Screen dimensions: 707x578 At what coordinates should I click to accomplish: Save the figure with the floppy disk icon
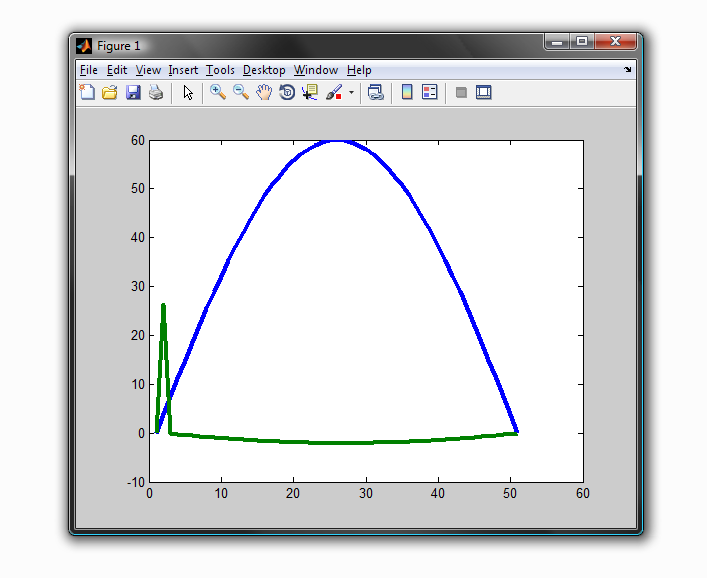point(133,93)
